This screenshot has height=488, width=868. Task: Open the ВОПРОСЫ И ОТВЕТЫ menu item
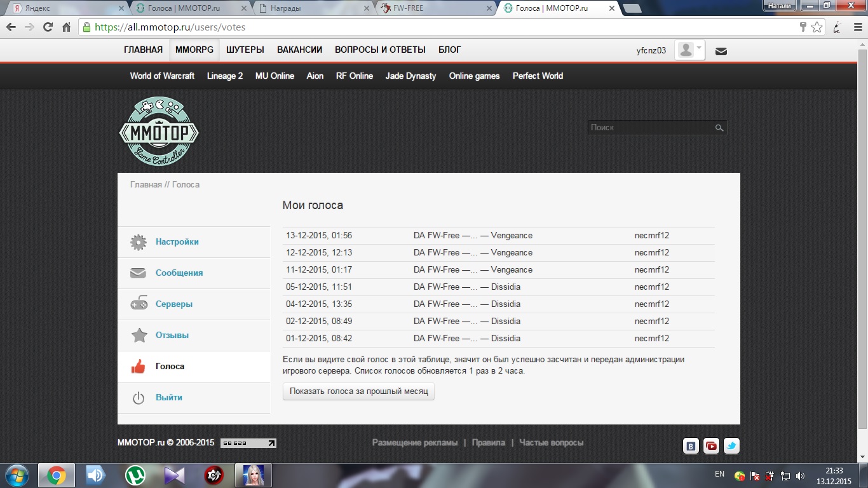click(x=380, y=50)
